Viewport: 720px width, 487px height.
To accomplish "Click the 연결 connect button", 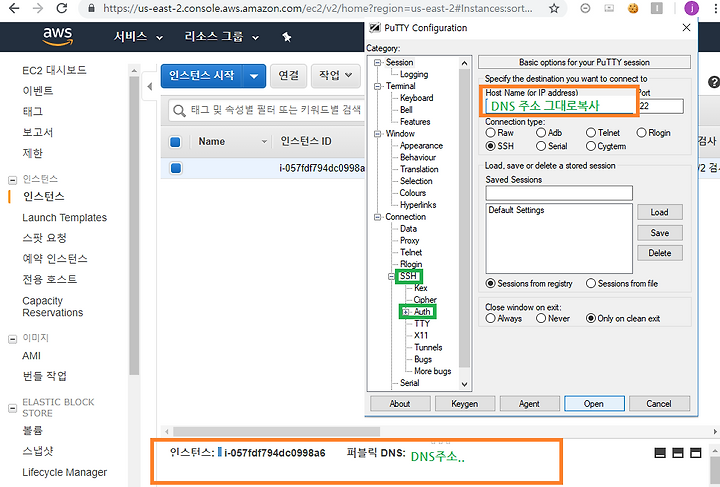I will [288, 75].
